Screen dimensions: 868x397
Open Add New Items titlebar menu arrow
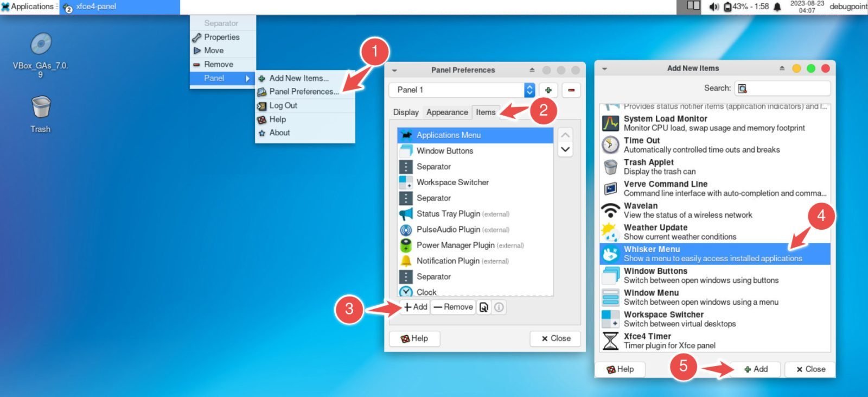(x=604, y=68)
